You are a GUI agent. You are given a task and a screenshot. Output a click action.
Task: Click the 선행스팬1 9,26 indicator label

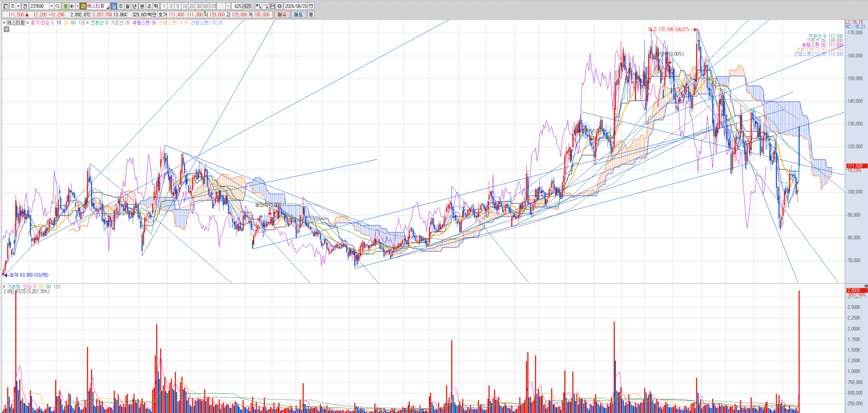click(174, 23)
